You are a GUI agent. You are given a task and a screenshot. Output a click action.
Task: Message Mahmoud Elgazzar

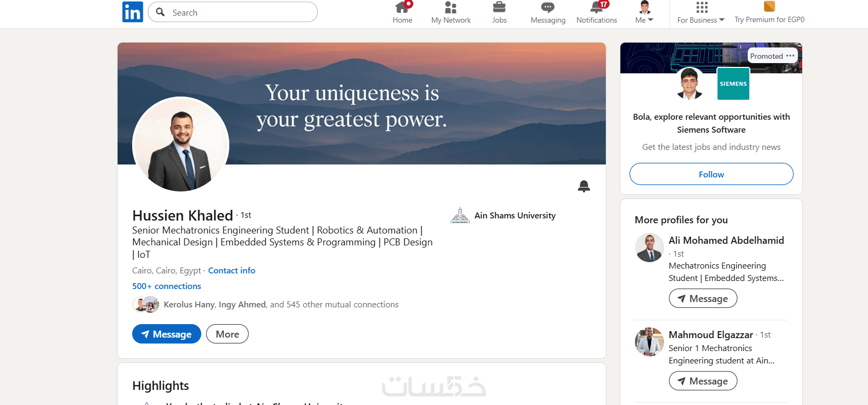click(703, 381)
